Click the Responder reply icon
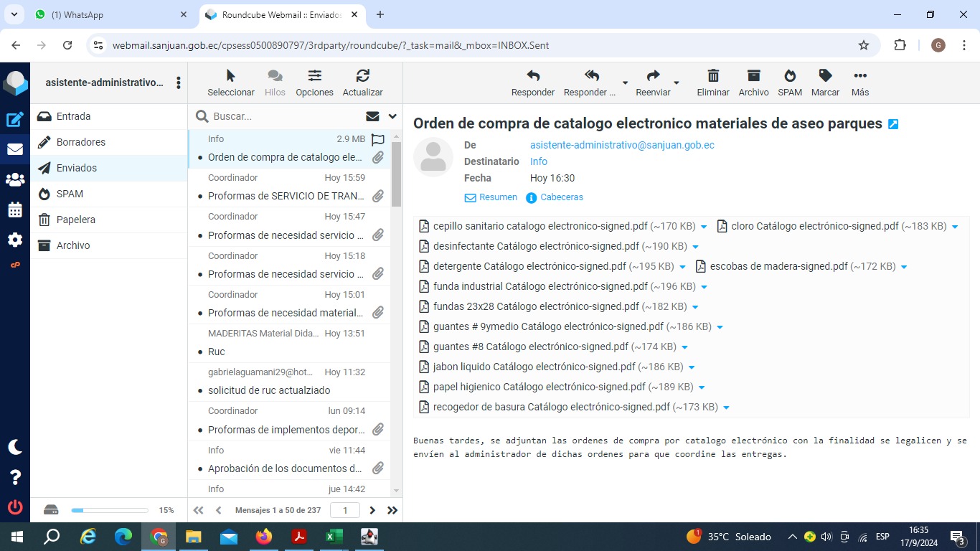The width and height of the screenshot is (980, 551). click(x=532, y=76)
